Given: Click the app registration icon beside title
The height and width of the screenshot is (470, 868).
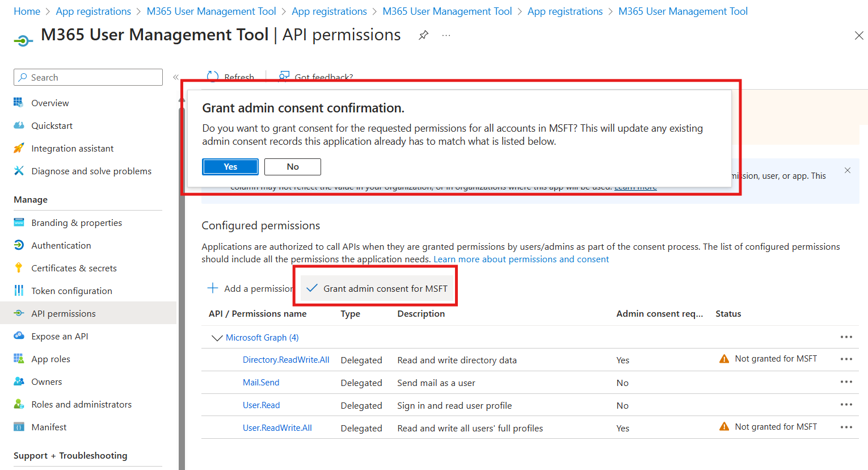Looking at the screenshot, I should 23,40.
